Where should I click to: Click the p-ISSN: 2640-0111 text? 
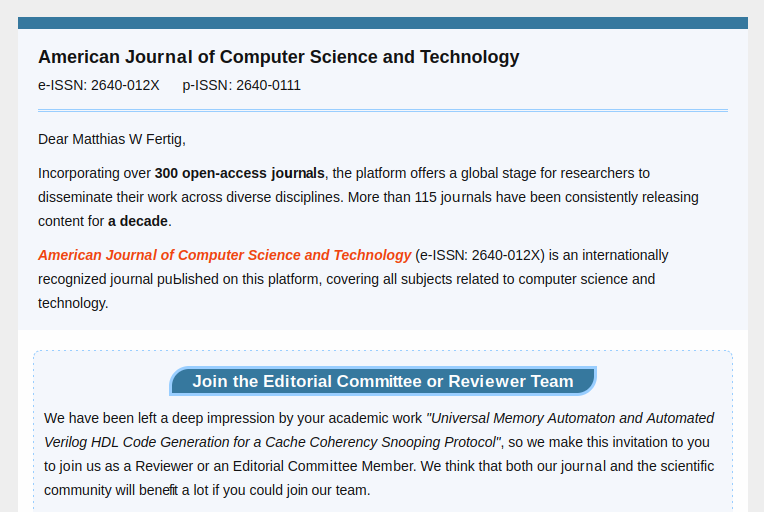point(241,85)
